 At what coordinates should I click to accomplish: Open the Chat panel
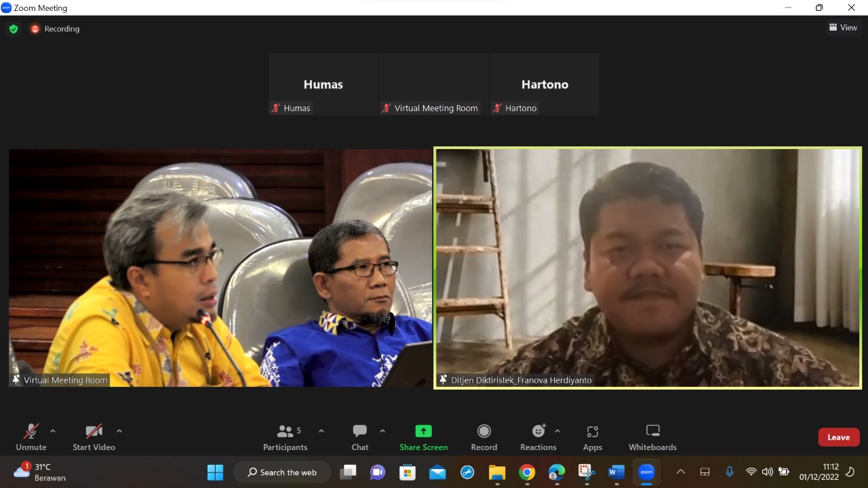(x=359, y=437)
